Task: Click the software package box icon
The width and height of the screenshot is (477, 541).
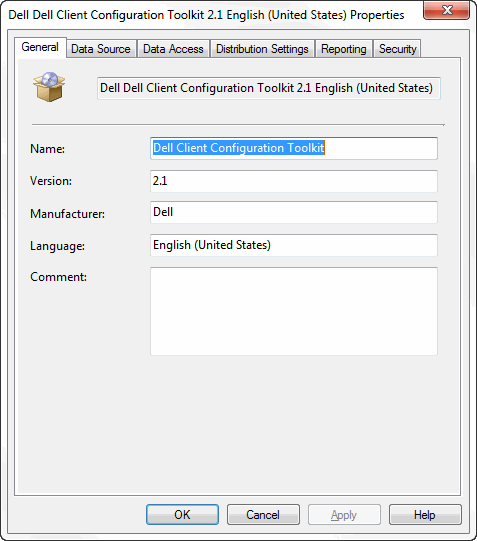Action: pyautogui.click(x=49, y=87)
